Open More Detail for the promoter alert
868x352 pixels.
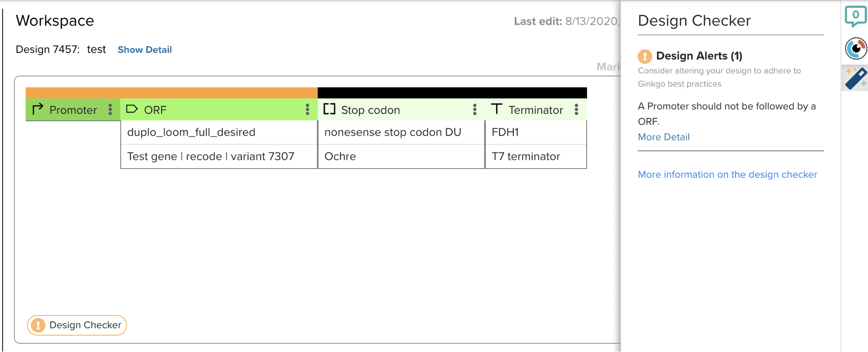(x=663, y=137)
